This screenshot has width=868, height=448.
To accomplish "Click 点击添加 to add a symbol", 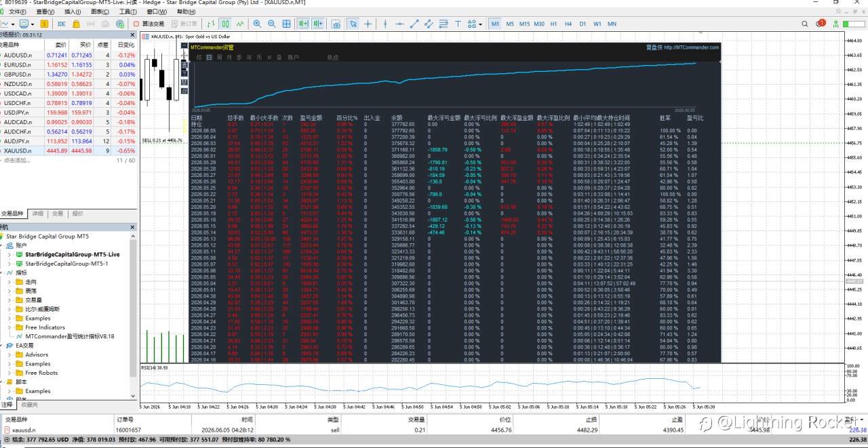I will tap(17, 160).
